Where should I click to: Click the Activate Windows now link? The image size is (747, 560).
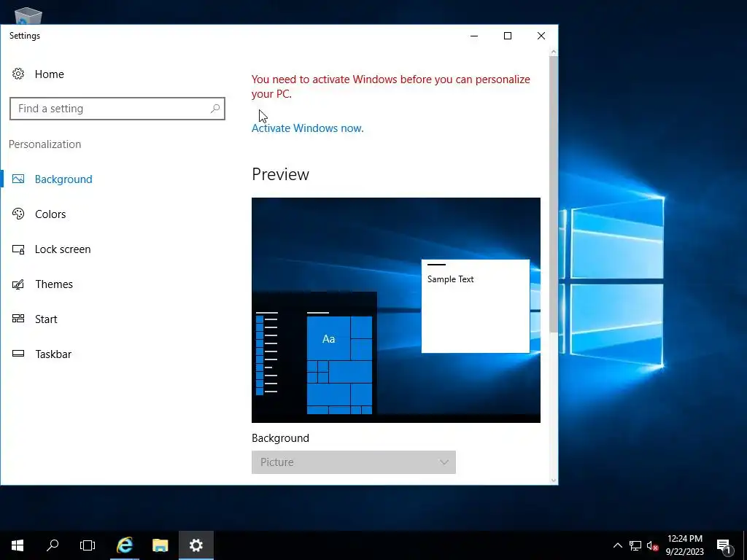[x=307, y=128]
